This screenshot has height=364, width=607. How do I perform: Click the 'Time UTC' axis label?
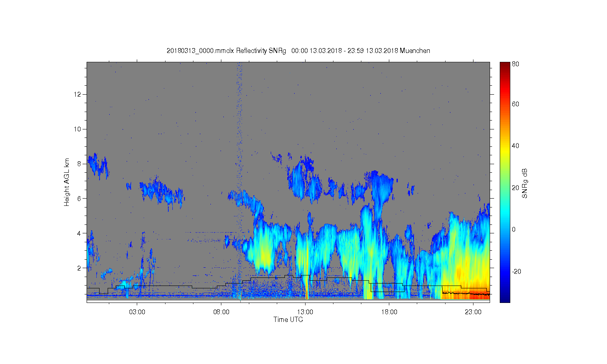288,320
